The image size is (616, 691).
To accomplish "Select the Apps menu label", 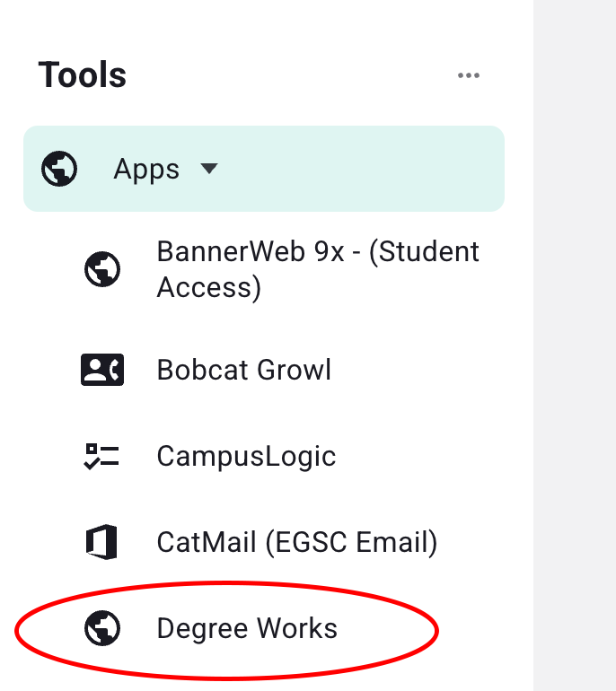I will [x=146, y=169].
